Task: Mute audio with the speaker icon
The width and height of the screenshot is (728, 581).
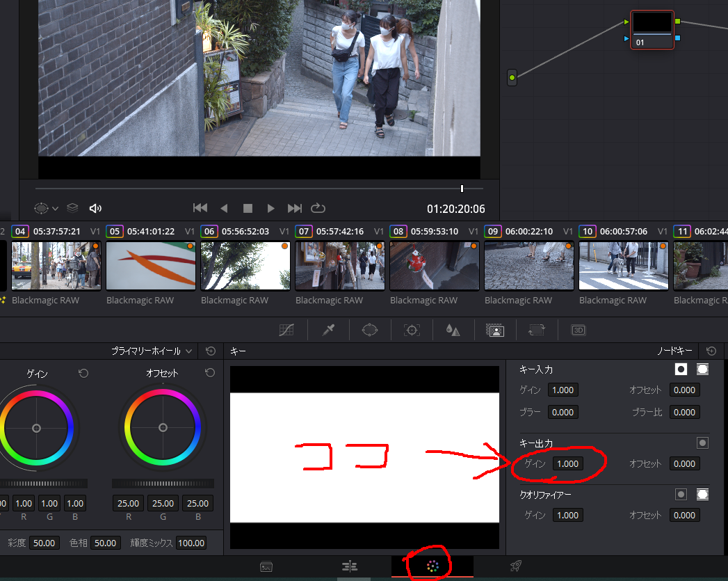Action: [x=95, y=209]
